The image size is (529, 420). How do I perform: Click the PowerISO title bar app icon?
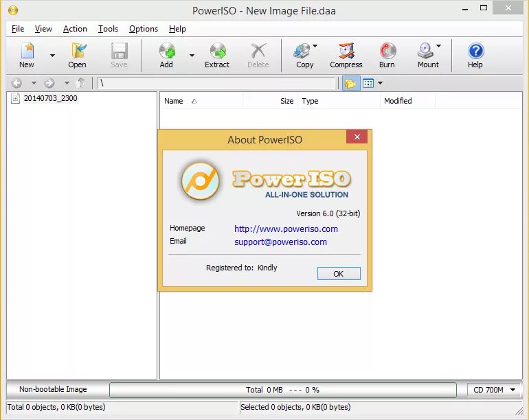pos(13,10)
